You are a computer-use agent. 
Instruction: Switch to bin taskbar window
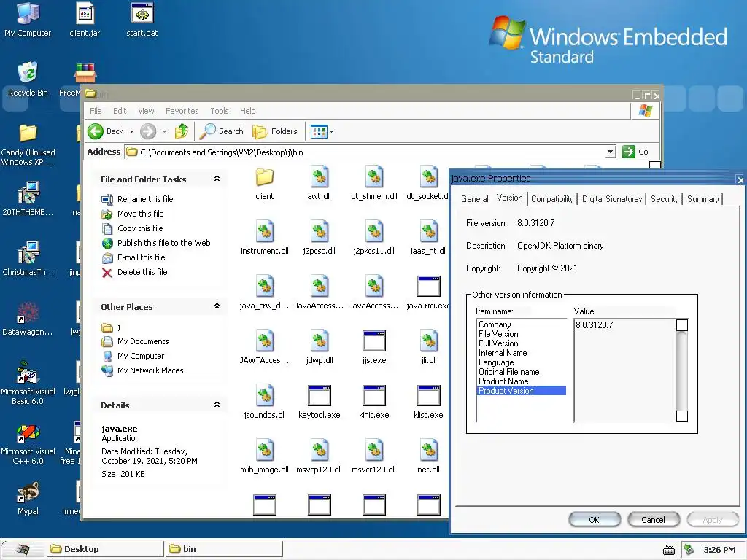coord(224,549)
